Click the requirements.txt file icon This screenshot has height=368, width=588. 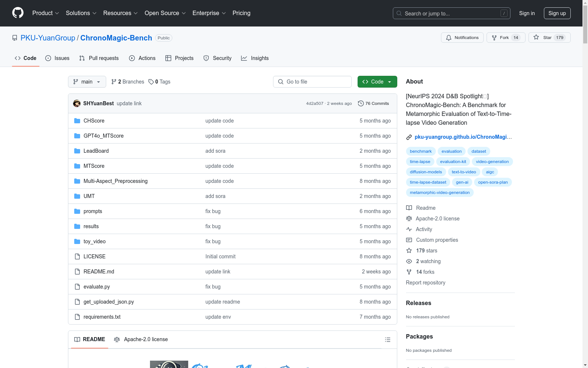pyautogui.click(x=77, y=317)
